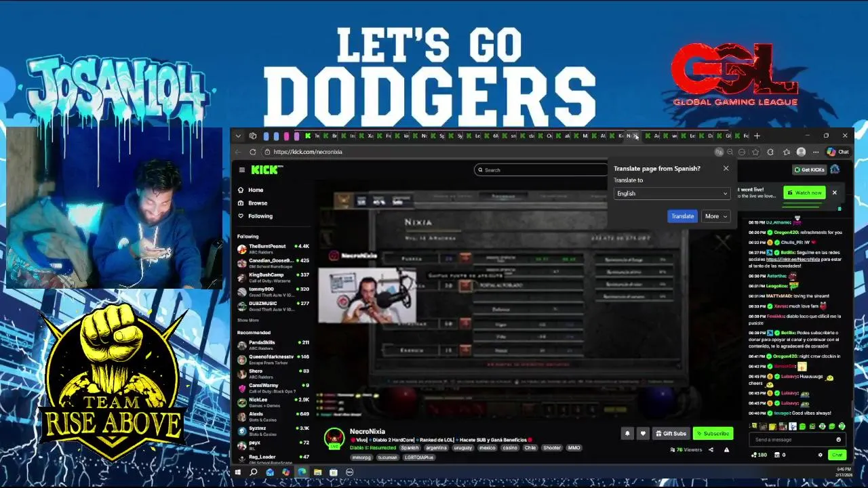
Task: Open File Explorer from the taskbar
Action: (317, 472)
